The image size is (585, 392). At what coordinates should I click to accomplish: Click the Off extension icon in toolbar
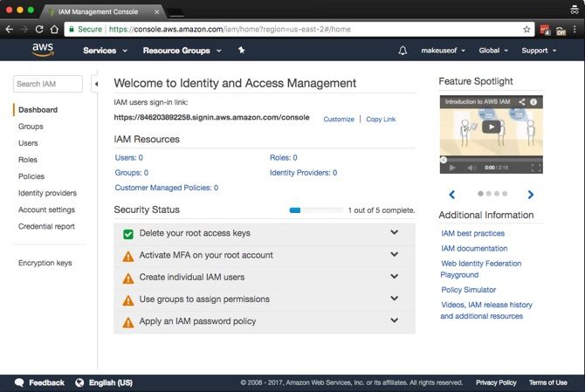tap(561, 31)
